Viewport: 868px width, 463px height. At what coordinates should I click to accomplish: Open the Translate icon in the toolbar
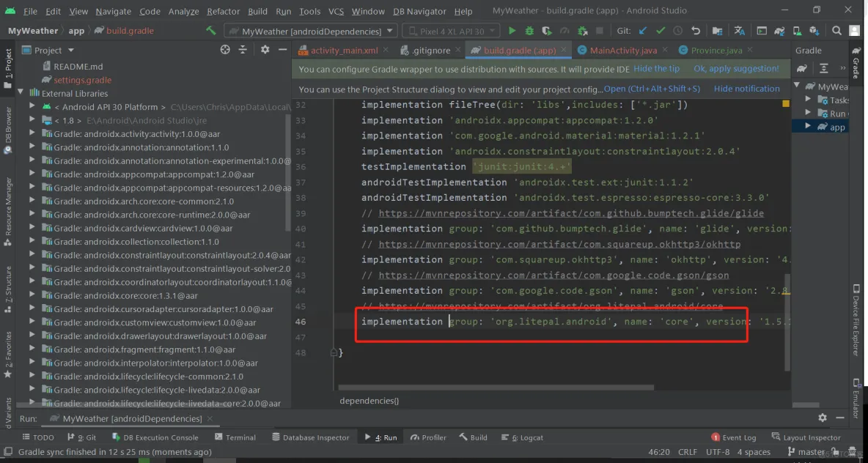pos(740,31)
